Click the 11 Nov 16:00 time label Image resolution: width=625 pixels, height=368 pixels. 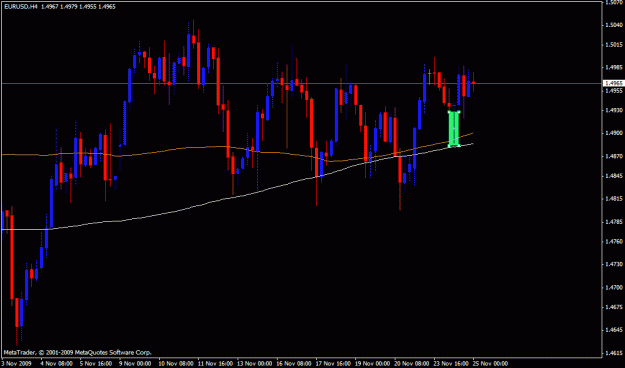(x=215, y=364)
